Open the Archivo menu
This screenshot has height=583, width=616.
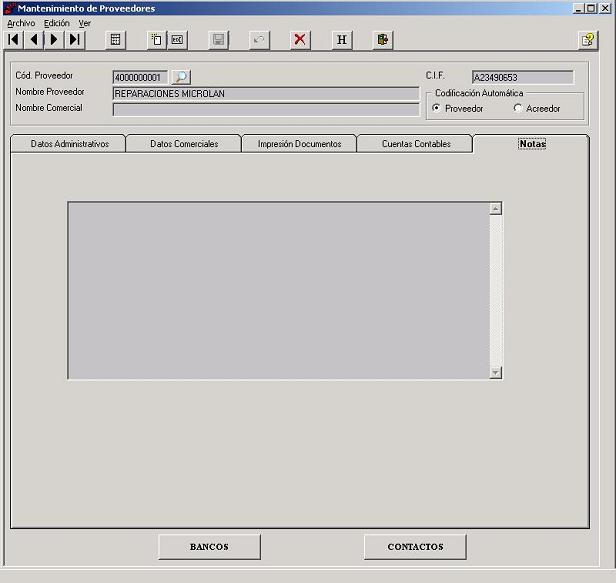point(21,23)
